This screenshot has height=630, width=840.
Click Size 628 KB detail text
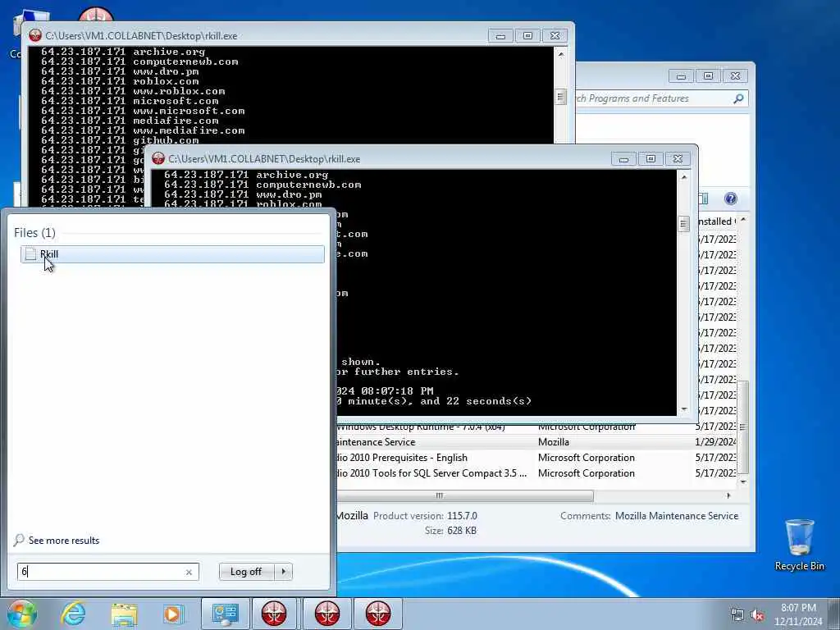(x=450, y=531)
